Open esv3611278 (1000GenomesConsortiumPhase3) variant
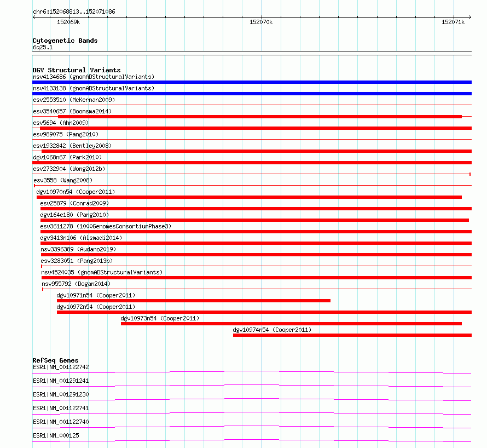 pyautogui.click(x=106, y=226)
